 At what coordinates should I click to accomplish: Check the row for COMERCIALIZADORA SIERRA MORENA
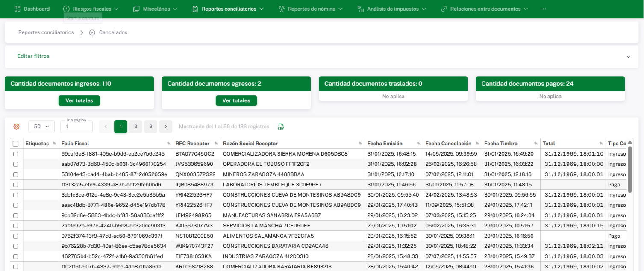coord(16,154)
